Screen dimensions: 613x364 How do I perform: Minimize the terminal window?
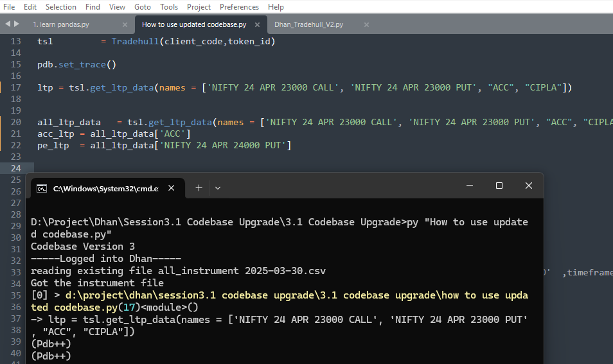[470, 186]
